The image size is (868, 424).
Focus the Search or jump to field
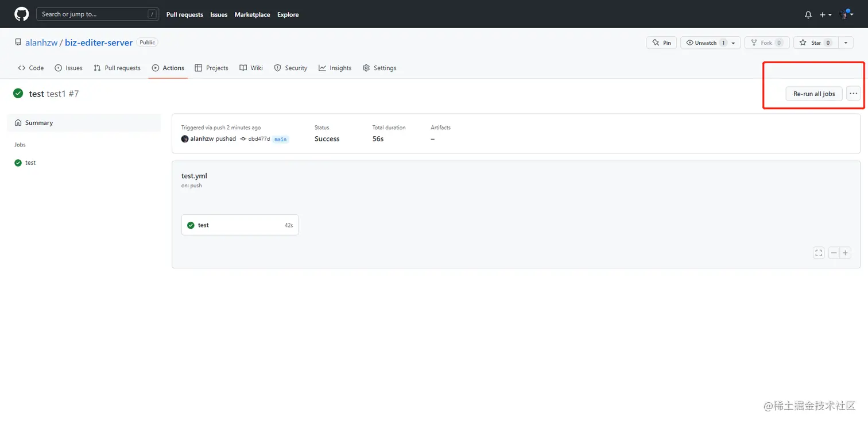pos(97,14)
